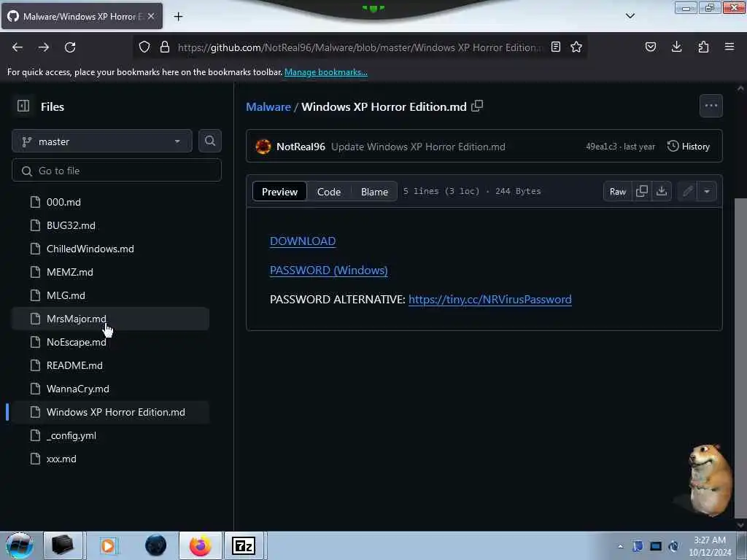Open the media player taskbar icon
The height and width of the screenshot is (560, 747).
click(108, 545)
